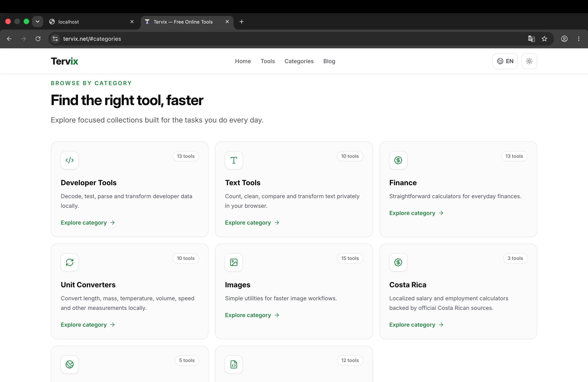Click the BROWSE BY CATEGORY label
The height and width of the screenshot is (382, 588).
(91, 83)
